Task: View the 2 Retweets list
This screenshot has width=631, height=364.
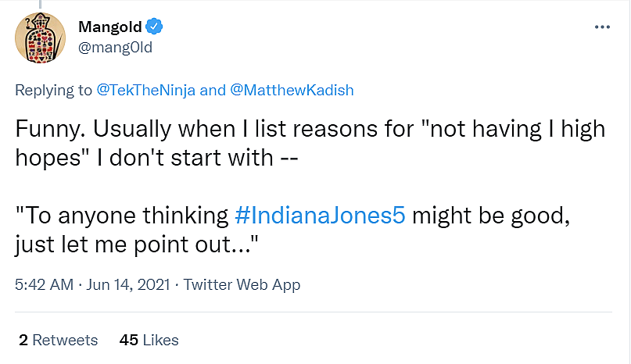Action: 58,340
